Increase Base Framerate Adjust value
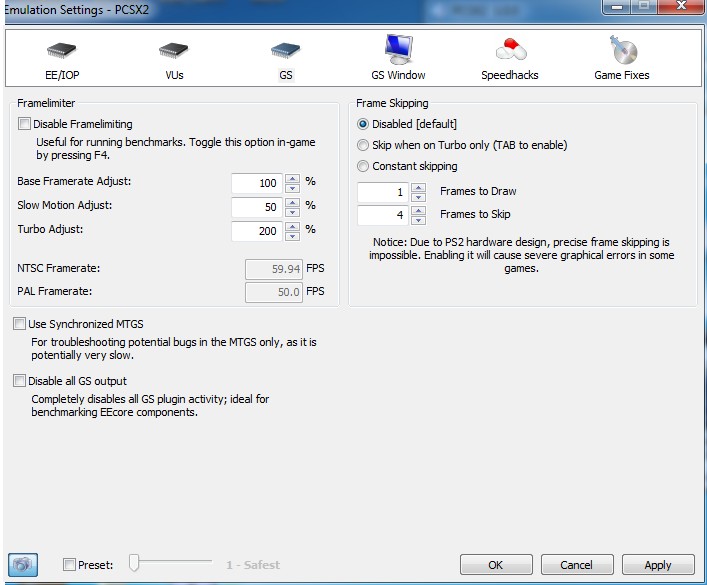The height and width of the screenshot is (585, 707). pos(293,179)
